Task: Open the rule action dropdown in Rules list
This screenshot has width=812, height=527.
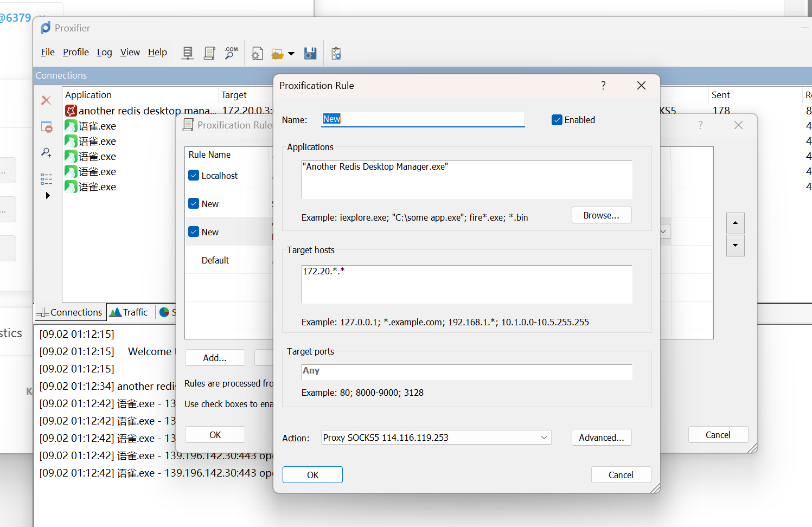Action: tap(664, 232)
